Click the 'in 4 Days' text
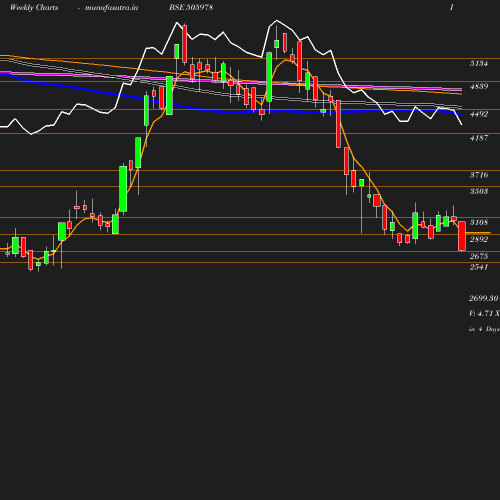This screenshot has width=500, height=500. [484, 329]
